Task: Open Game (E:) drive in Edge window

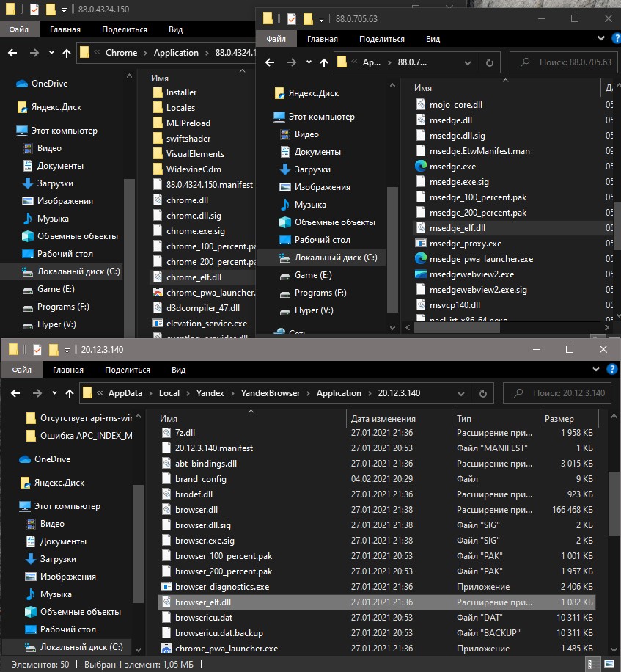Action: click(x=306, y=275)
